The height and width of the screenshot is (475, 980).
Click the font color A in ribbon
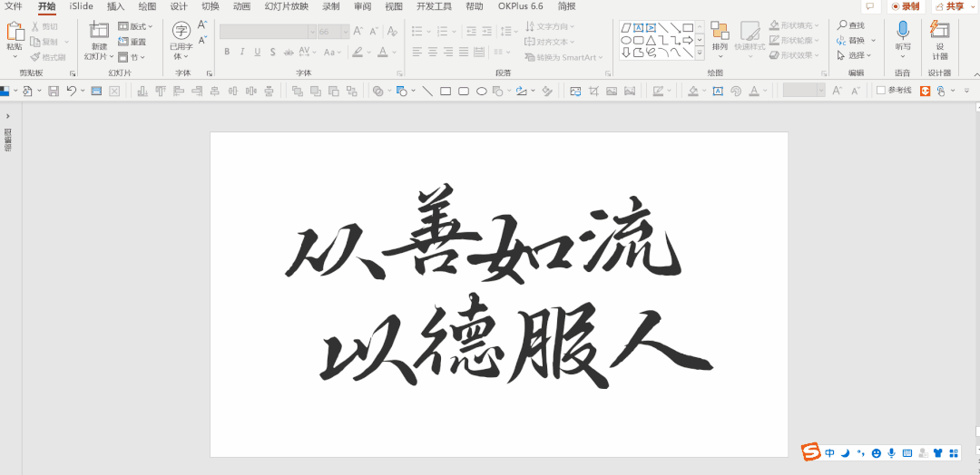pyautogui.click(x=381, y=52)
